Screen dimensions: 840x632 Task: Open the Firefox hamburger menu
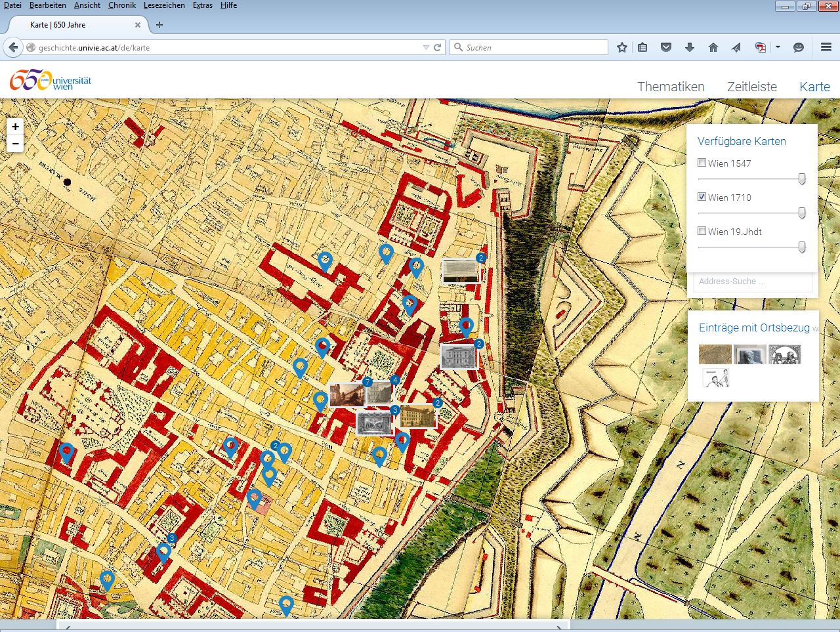click(x=826, y=47)
